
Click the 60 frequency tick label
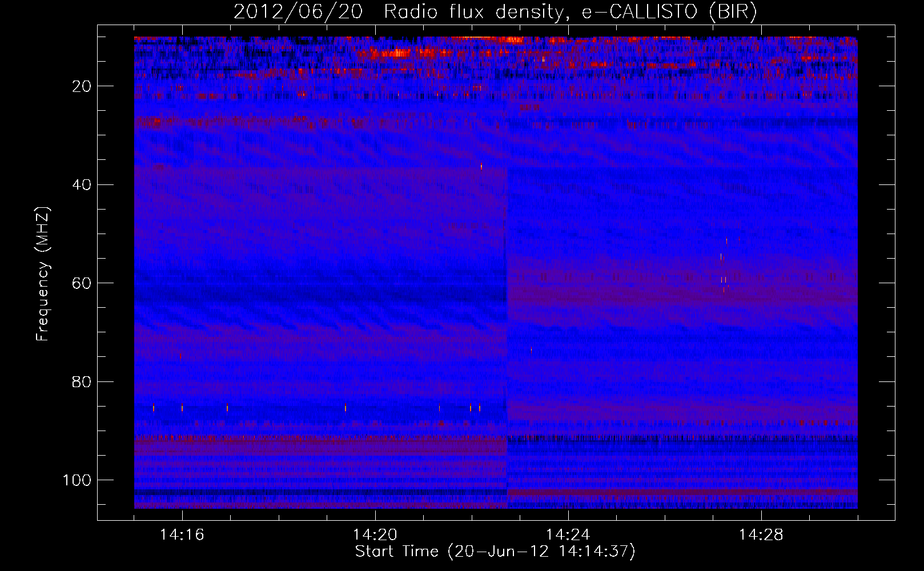[x=82, y=283]
